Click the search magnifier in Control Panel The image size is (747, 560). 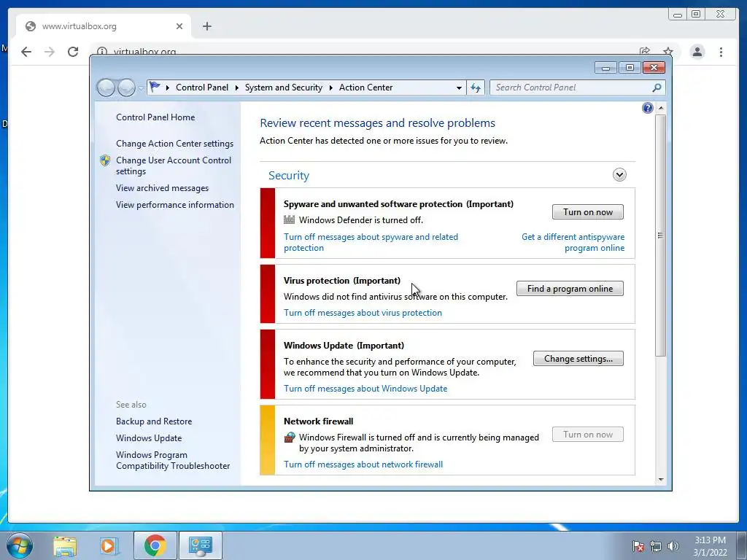(x=657, y=87)
